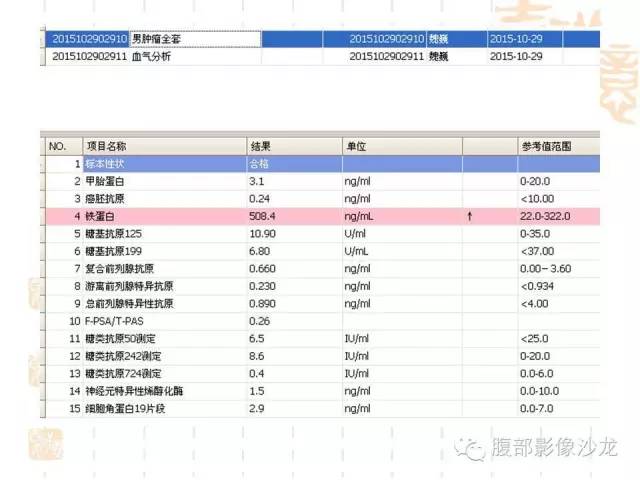Click the 2015-10-29 date in the 血气分析 row
This screenshot has height=480, width=640.
tap(516, 56)
